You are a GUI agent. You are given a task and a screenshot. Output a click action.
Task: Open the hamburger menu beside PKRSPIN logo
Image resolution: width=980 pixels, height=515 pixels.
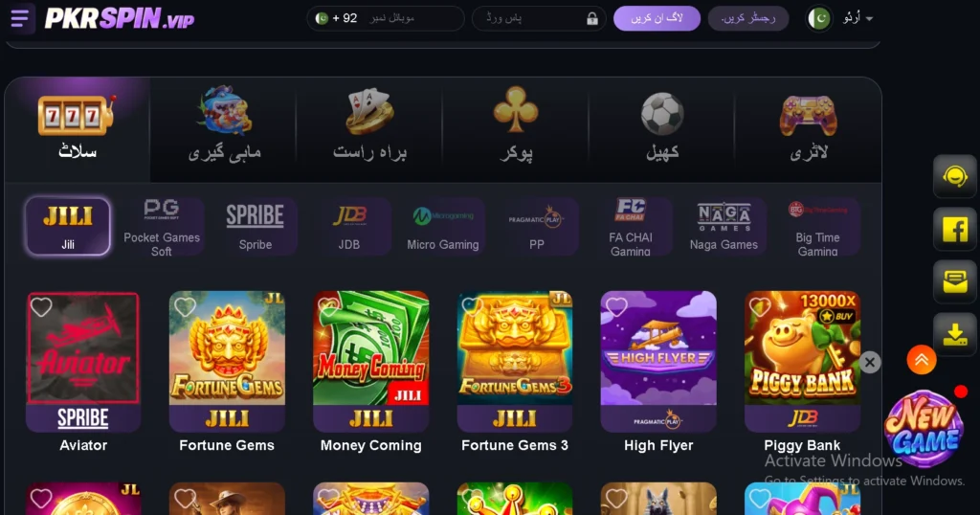click(x=19, y=18)
